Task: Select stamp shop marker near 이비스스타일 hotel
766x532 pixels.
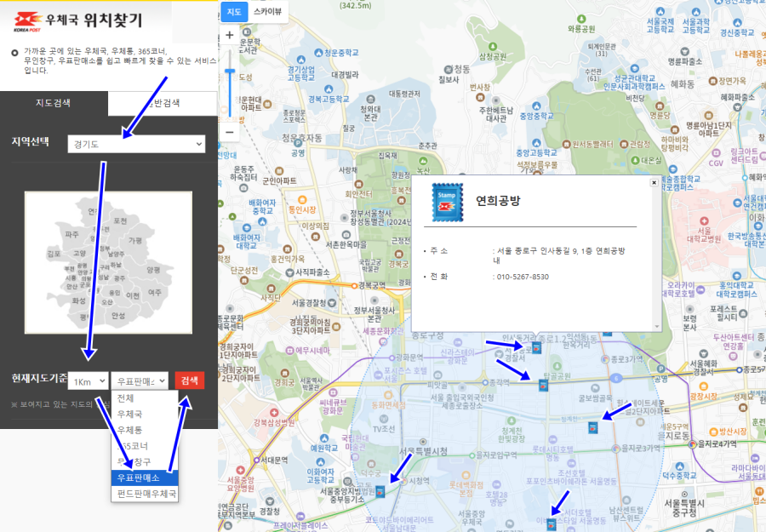Action: click(551, 525)
